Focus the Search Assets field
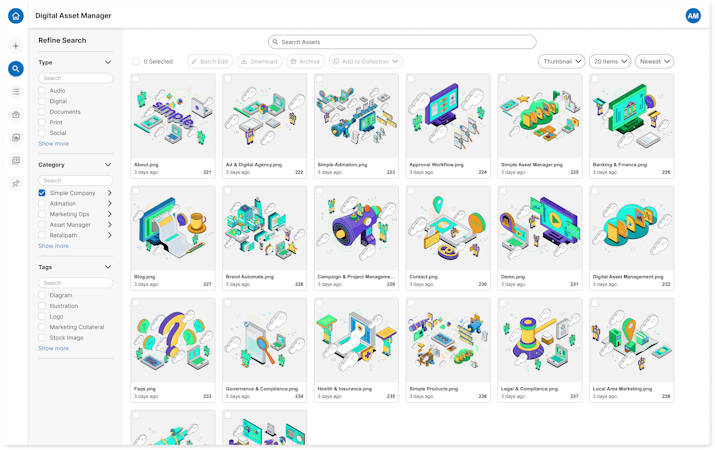Image resolution: width=715 pixels, height=450 pixels. point(402,42)
